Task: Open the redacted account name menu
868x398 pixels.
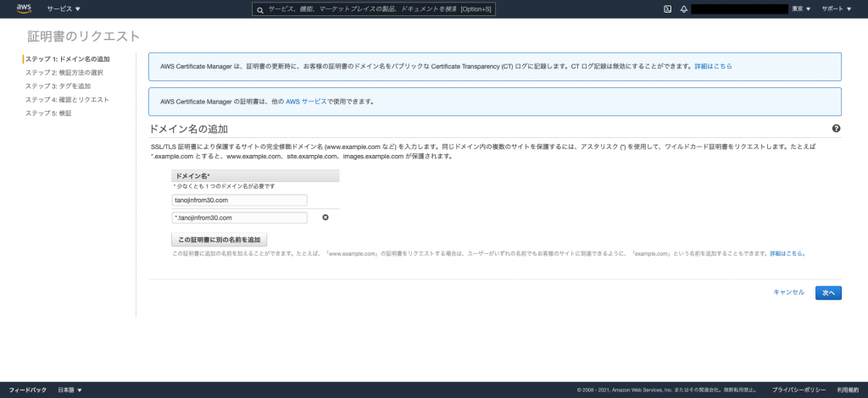Action: click(x=739, y=8)
